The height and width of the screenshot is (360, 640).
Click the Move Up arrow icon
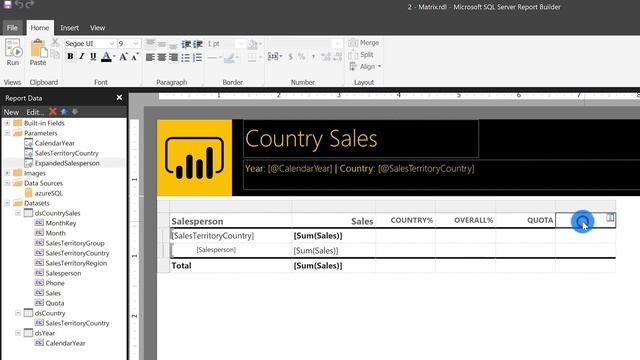[64, 111]
